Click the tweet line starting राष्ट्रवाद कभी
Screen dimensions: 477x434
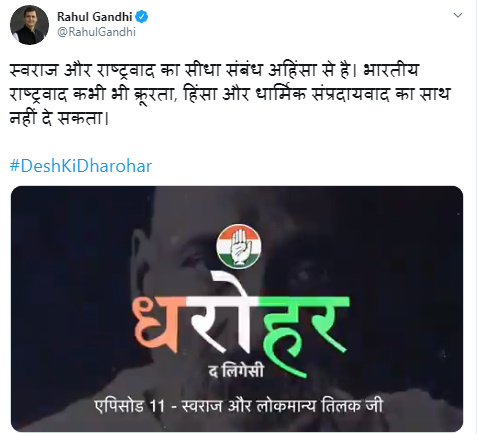click(x=230, y=95)
